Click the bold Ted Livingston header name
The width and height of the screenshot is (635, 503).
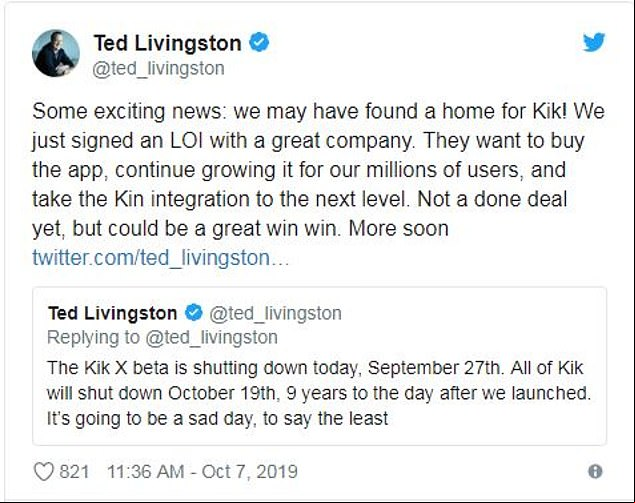(x=168, y=43)
